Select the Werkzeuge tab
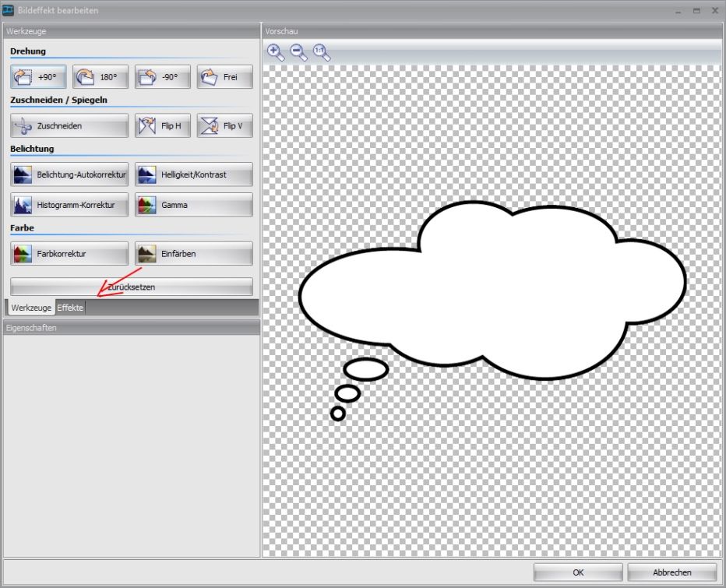 pyautogui.click(x=31, y=308)
